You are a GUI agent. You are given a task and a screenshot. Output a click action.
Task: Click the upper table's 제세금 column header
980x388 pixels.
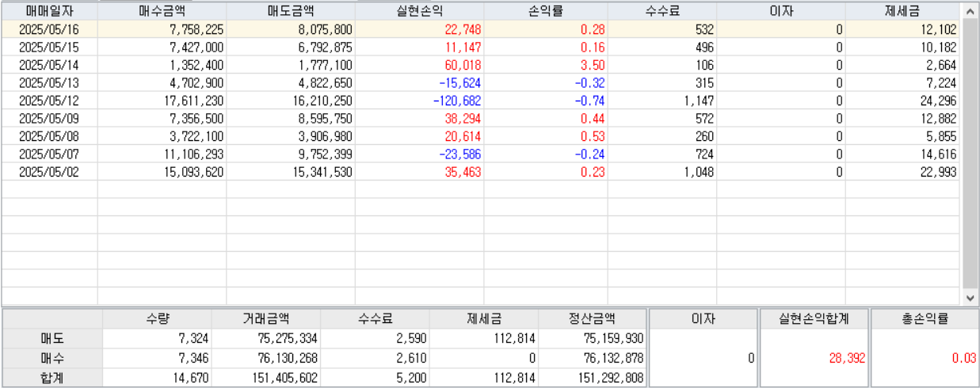(902, 12)
